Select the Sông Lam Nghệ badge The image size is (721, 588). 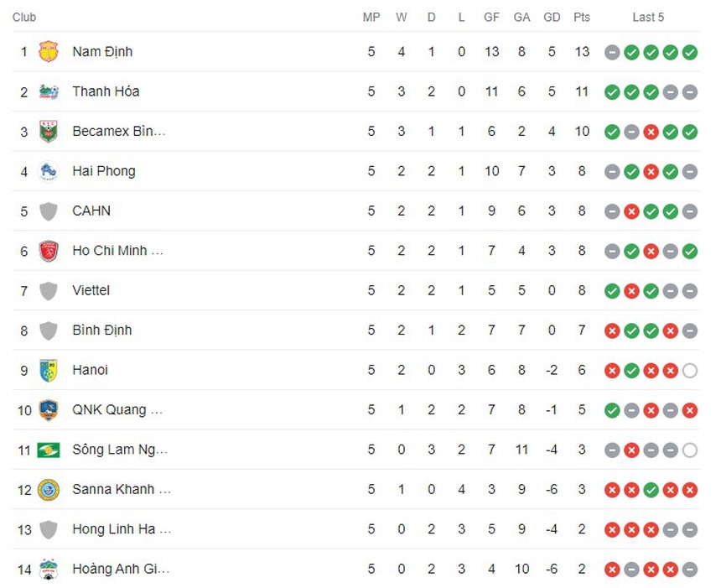point(49,450)
